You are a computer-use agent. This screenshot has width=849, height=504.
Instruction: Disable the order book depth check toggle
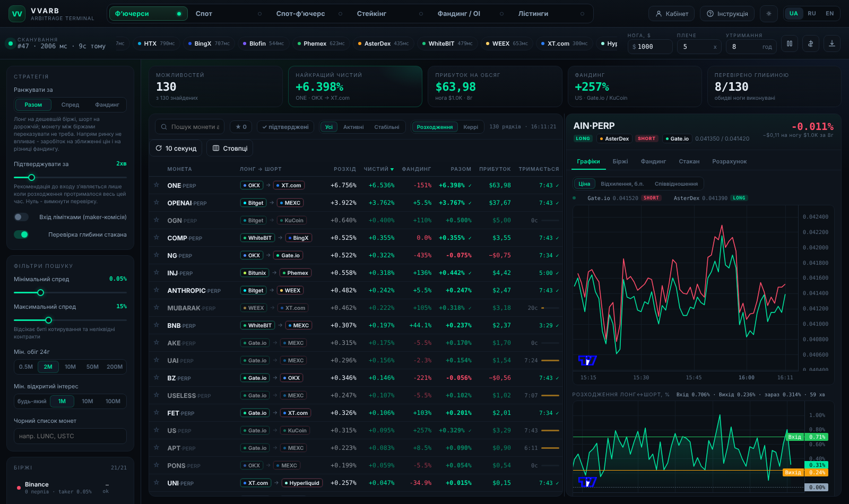(x=21, y=234)
